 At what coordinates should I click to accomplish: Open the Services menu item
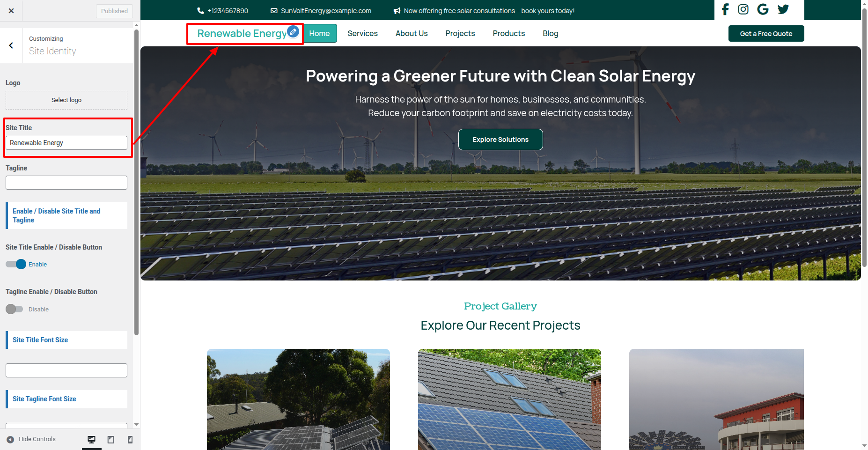(x=362, y=33)
